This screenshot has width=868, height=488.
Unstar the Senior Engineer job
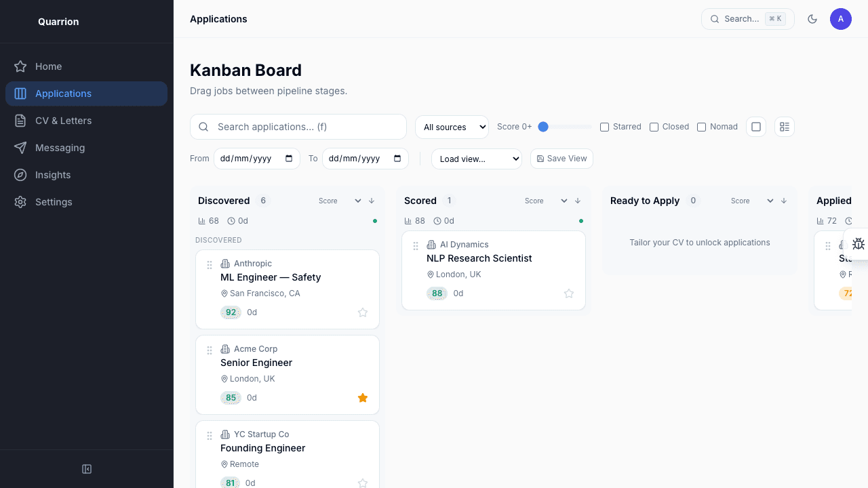click(x=363, y=398)
